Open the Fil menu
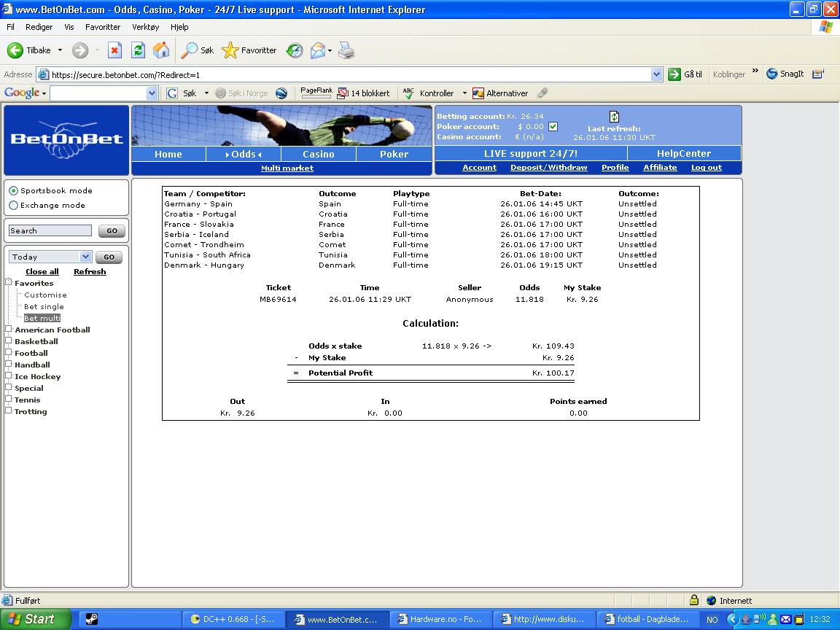840x630 pixels. pyautogui.click(x=10, y=27)
